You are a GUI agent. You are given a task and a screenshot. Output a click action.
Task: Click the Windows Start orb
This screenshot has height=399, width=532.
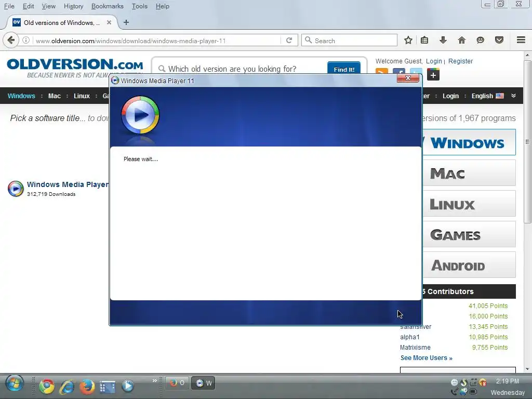coord(14,384)
